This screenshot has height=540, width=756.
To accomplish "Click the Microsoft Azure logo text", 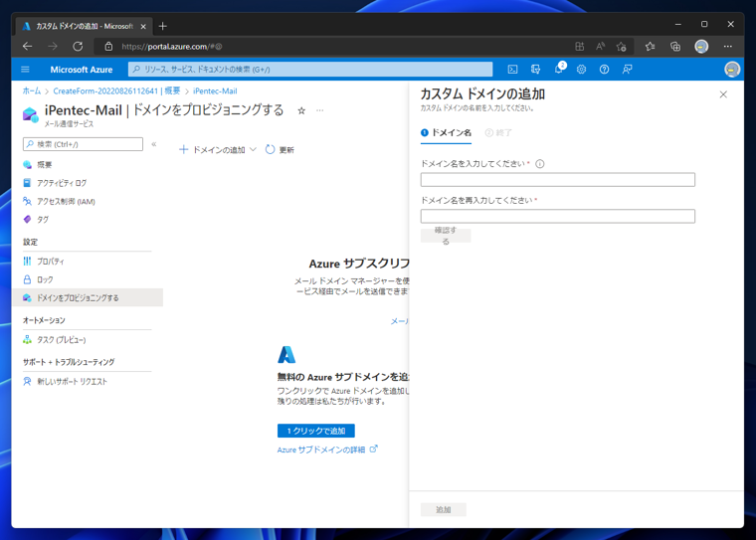I will [x=82, y=70].
